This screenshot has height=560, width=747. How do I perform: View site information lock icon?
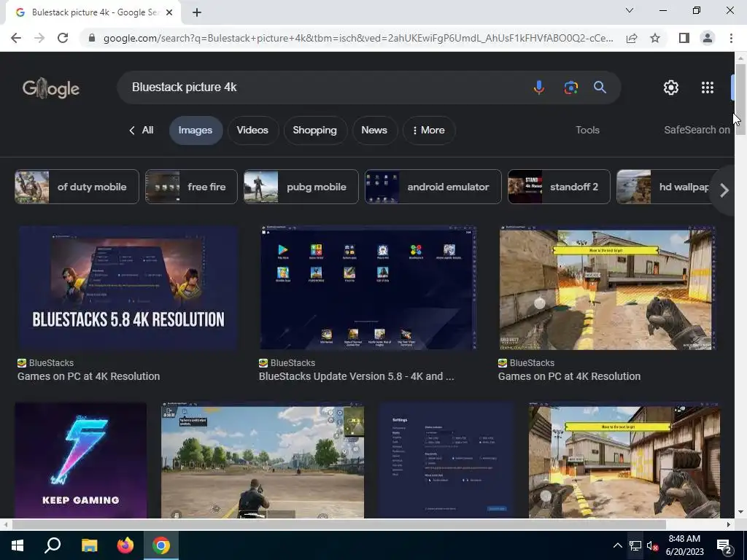point(92,38)
